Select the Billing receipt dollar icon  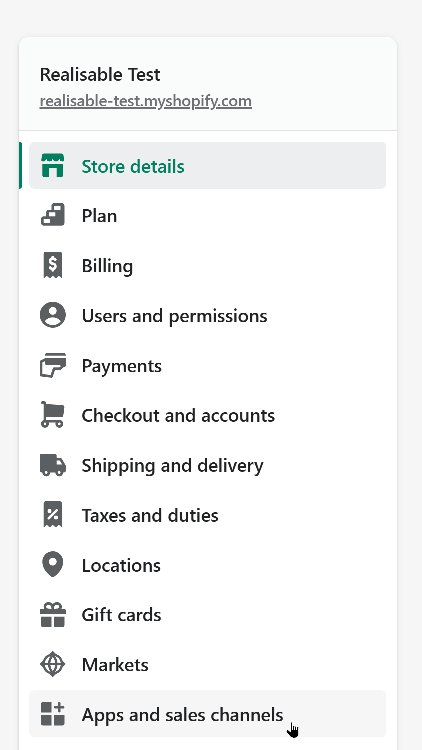(x=53, y=265)
